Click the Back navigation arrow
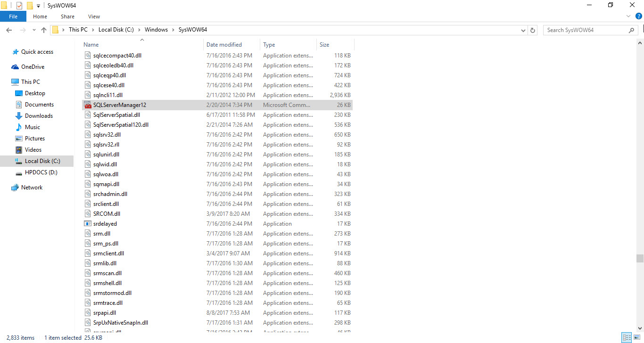This screenshot has height=343, width=644. [9, 30]
